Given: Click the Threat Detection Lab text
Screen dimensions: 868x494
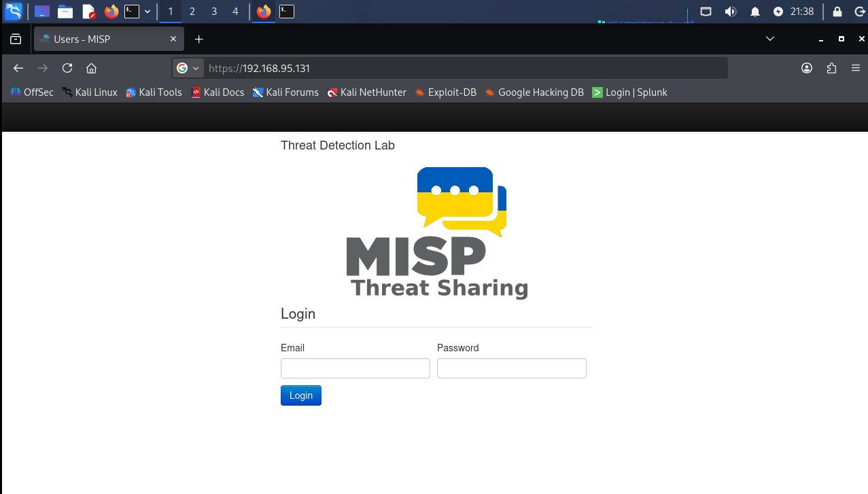Looking at the screenshot, I should click(338, 145).
